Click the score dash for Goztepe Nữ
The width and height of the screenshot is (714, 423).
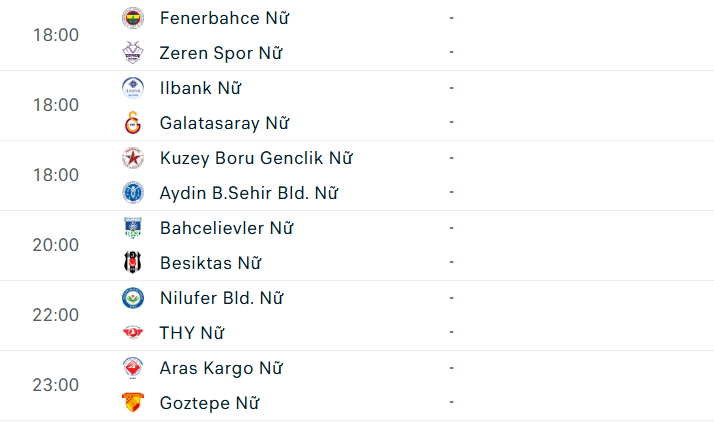pos(452,403)
